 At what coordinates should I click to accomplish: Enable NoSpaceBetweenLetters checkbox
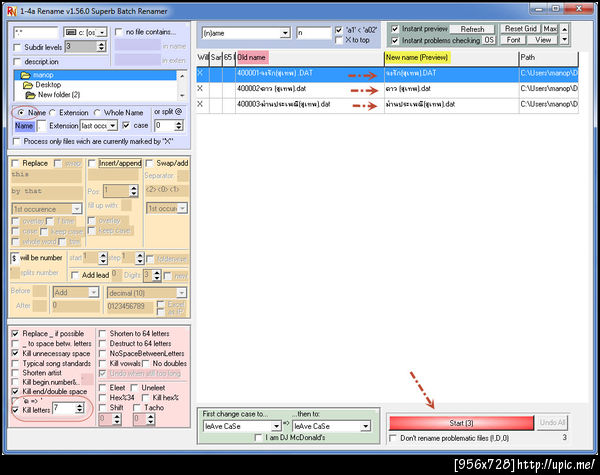click(x=103, y=353)
